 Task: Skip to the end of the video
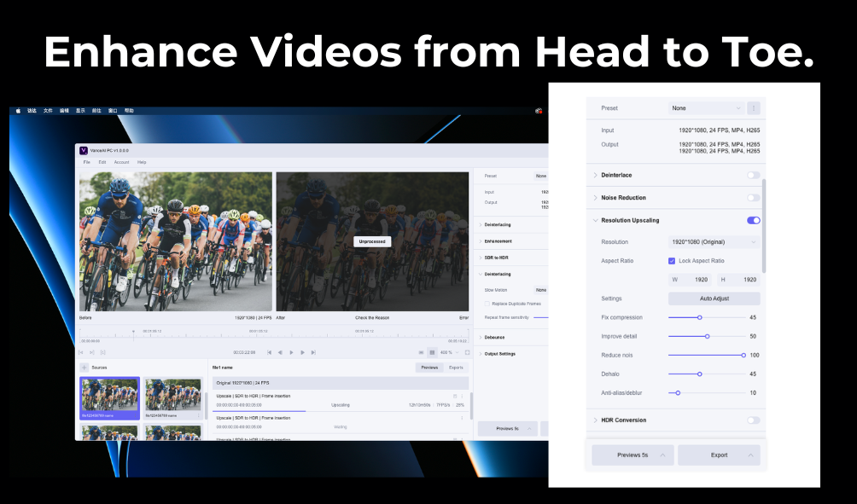(x=313, y=353)
